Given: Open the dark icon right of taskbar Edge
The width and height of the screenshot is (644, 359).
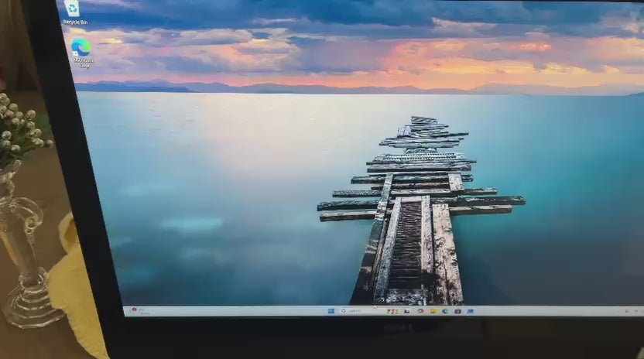Looking at the screenshot, I should pyautogui.click(x=457, y=311).
